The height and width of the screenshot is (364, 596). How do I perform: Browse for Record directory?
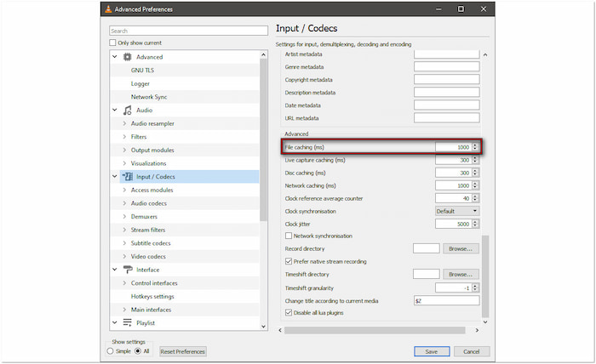[x=461, y=248]
